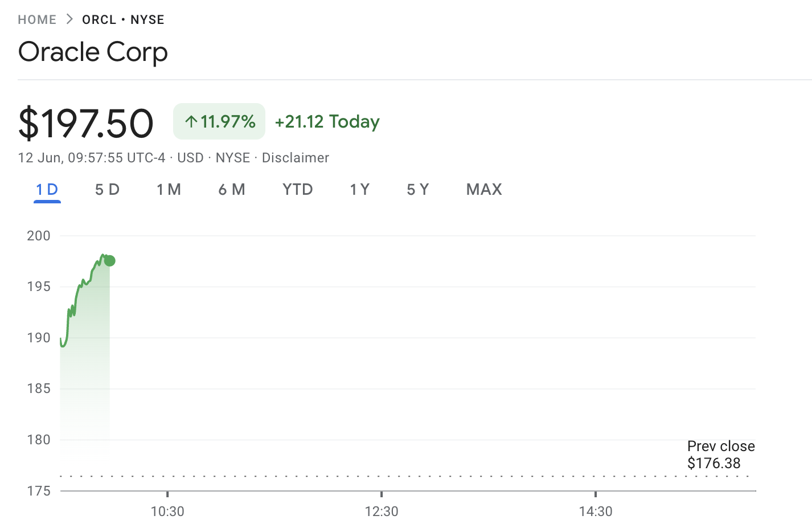The width and height of the screenshot is (812, 532).
Task: Click the 11.97% change badge
Action: pyautogui.click(x=219, y=121)
